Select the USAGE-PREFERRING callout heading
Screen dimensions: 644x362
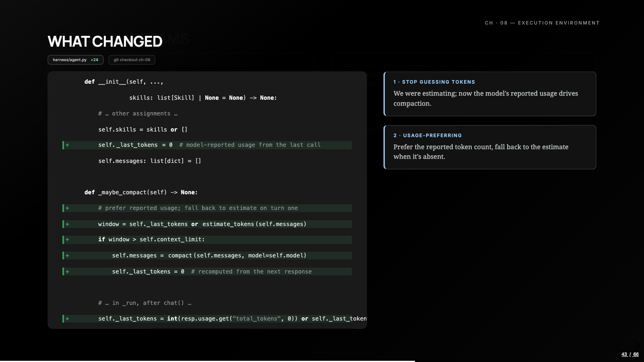coord(428,136)
